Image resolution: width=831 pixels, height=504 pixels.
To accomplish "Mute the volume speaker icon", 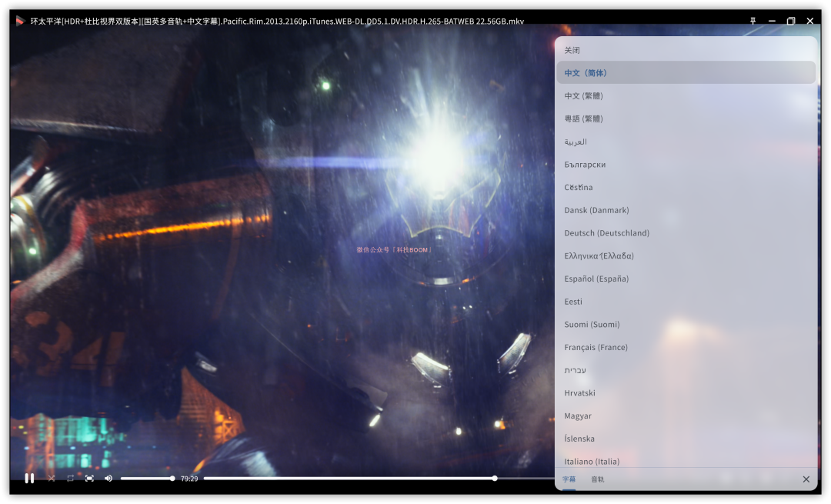I will click(x=108, y=479).
